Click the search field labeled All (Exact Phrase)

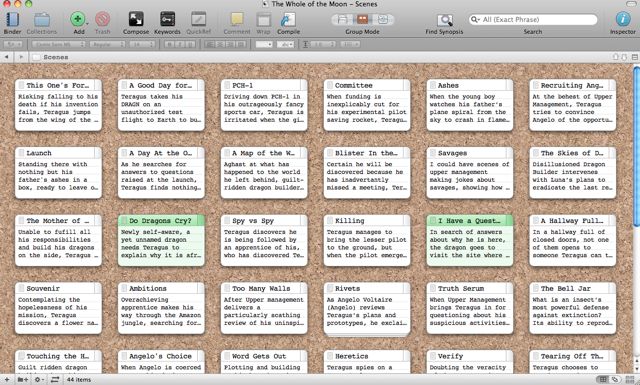coord(533,19)
